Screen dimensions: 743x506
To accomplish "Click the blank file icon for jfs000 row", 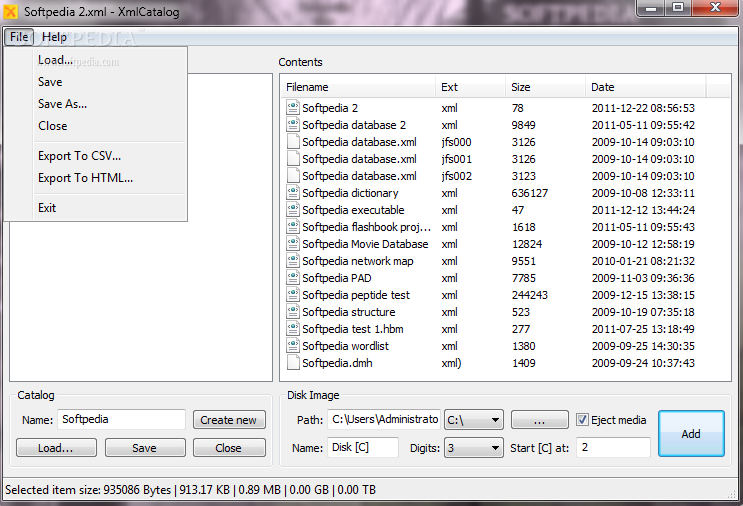I will [x=293, y=142].
